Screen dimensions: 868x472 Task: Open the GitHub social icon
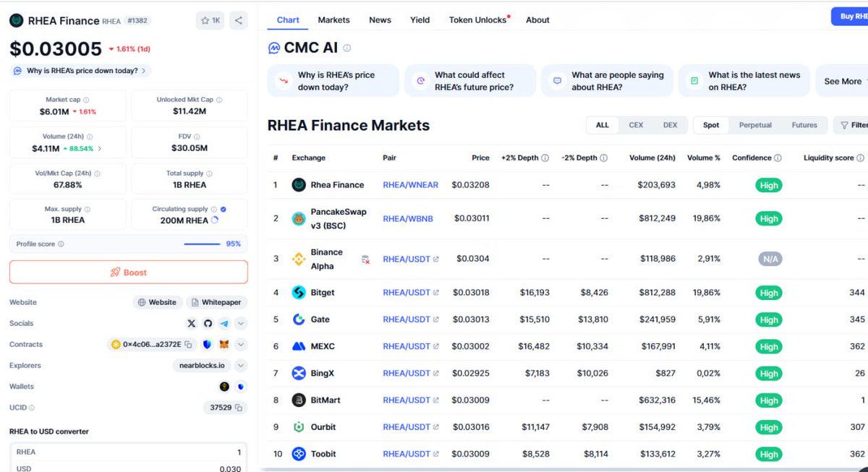tap(208, 324)
